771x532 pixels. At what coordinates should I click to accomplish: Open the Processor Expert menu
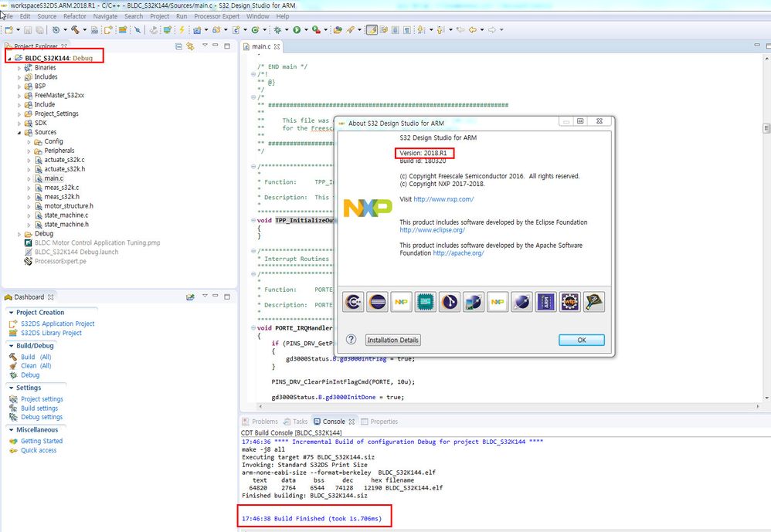pos(216,16)
